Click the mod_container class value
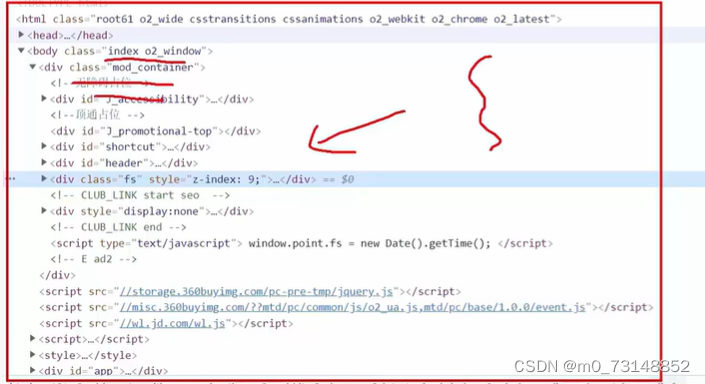Viewport: 705px width, 384px height. point(152,67)
